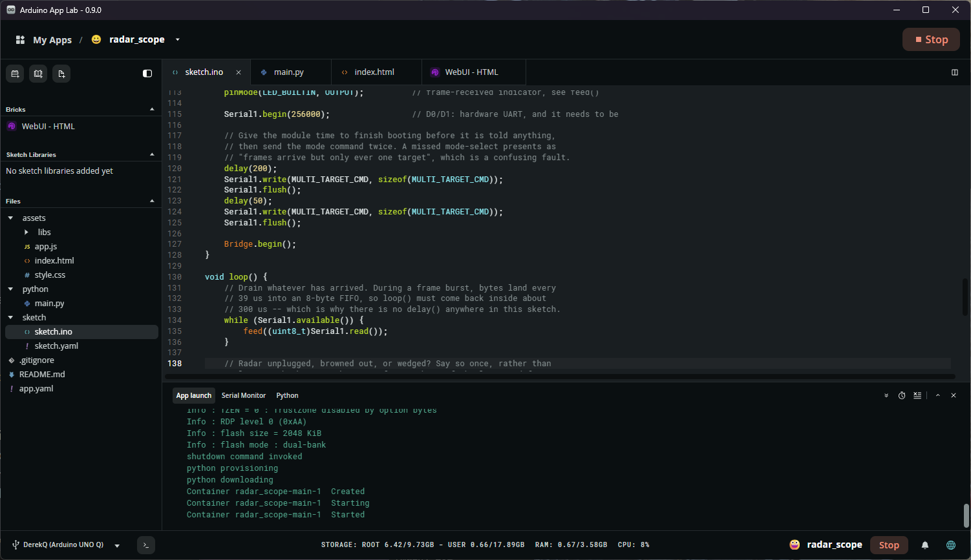Image resolution: width=971 pixels, height=560 pixels.
Task: Click the Bridge.begin(); code line
Action: pos(260,244)
